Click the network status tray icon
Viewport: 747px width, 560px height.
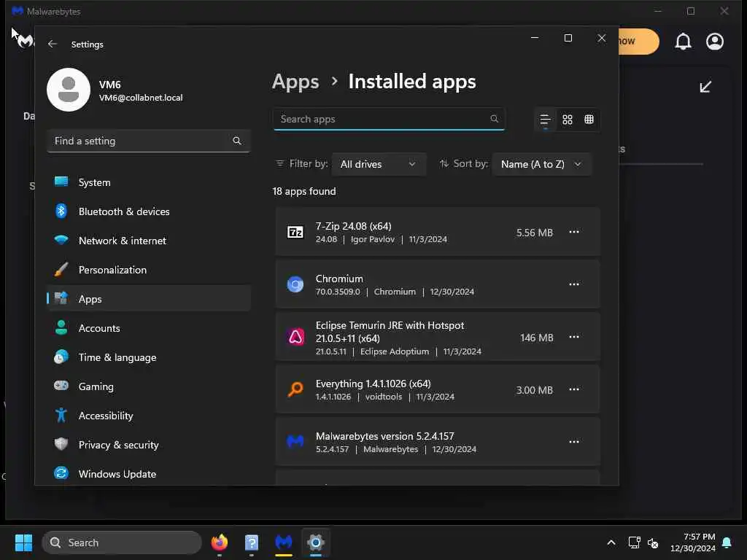point(634,542)
